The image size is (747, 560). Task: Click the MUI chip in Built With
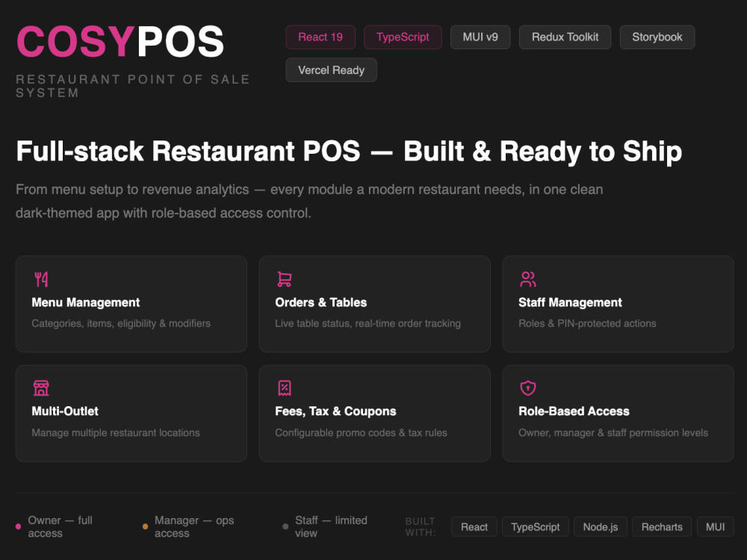point(715,526)
